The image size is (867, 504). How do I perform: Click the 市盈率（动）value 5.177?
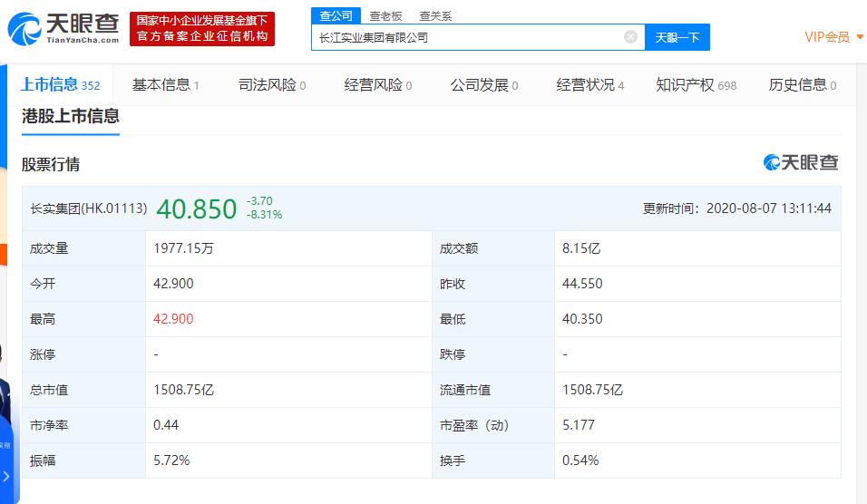coord(579,425)
